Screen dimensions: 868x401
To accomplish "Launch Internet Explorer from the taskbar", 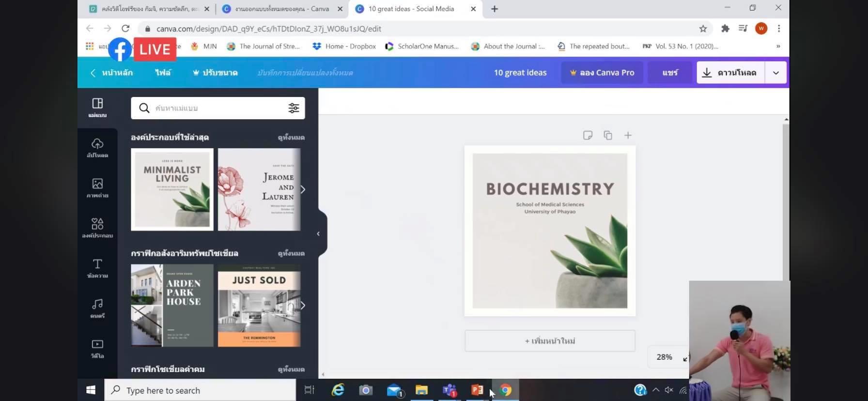I will (338, 390).
